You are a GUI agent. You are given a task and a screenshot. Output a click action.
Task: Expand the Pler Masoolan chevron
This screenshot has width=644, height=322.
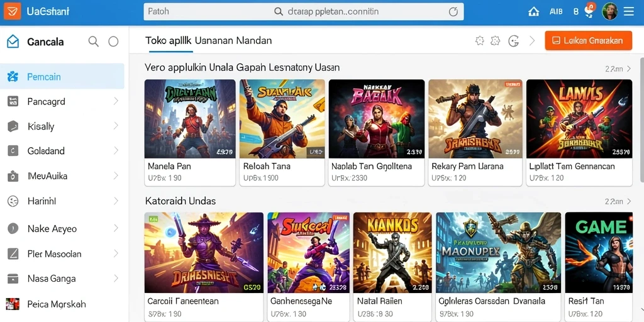coord(116,253)
